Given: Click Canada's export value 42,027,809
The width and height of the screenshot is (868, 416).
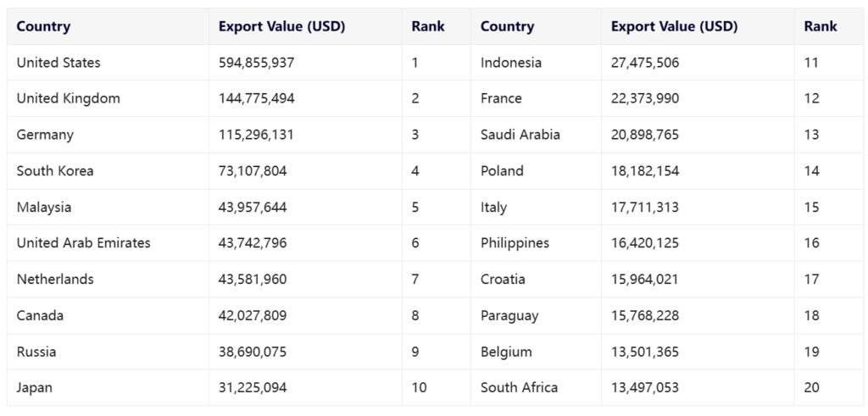Looking at the screenshot, I should point(253,316).
